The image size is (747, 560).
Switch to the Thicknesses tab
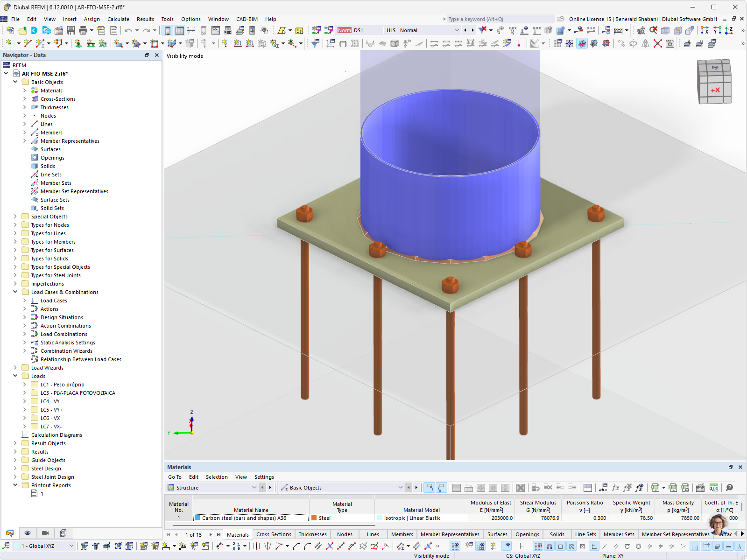(312, 534)
